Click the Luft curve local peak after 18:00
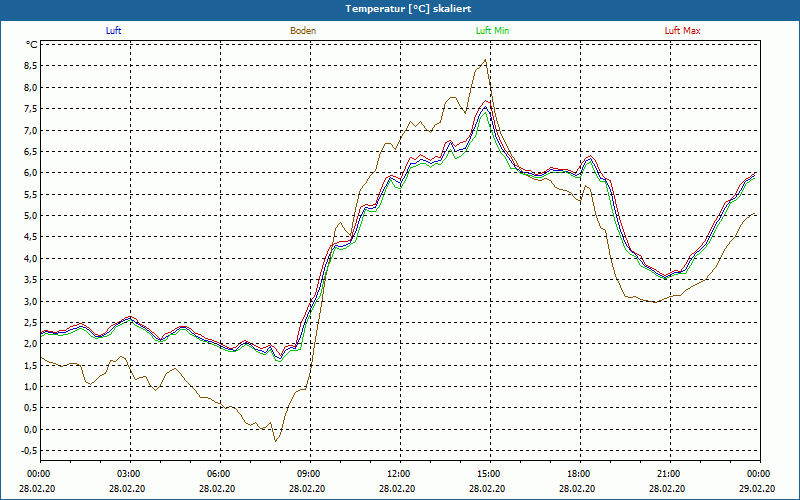This screenshot has height=500, width=800. [x=590, y=159]
